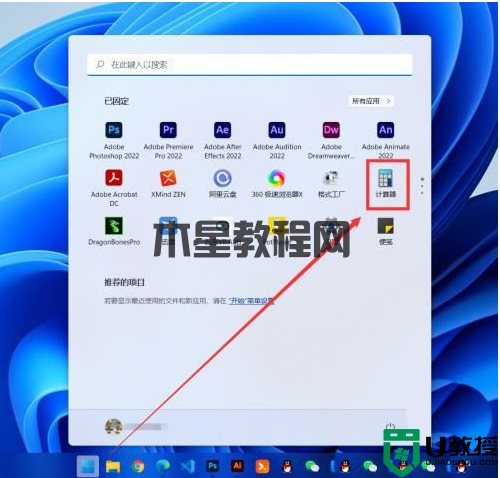Image resolution: width=500 pixels, height=478 pixels.
Task: Launch XMind ZEN
Action: (x=168, y=184)
